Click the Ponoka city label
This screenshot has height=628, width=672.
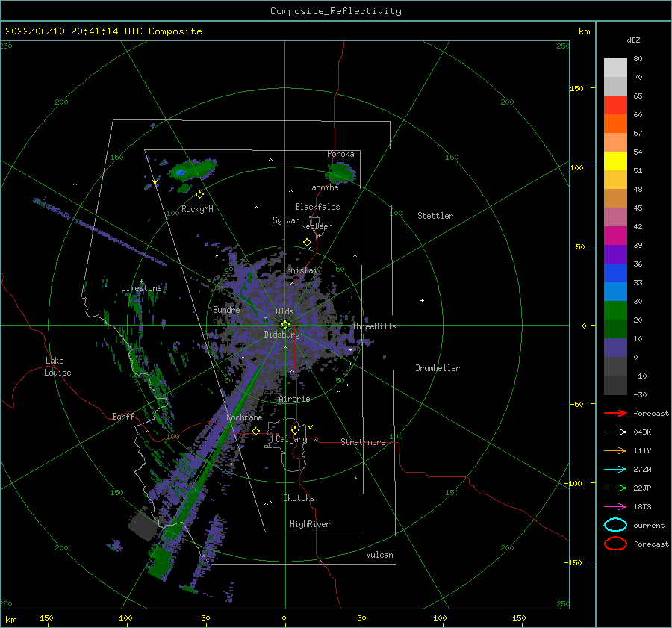coord(340,154)
